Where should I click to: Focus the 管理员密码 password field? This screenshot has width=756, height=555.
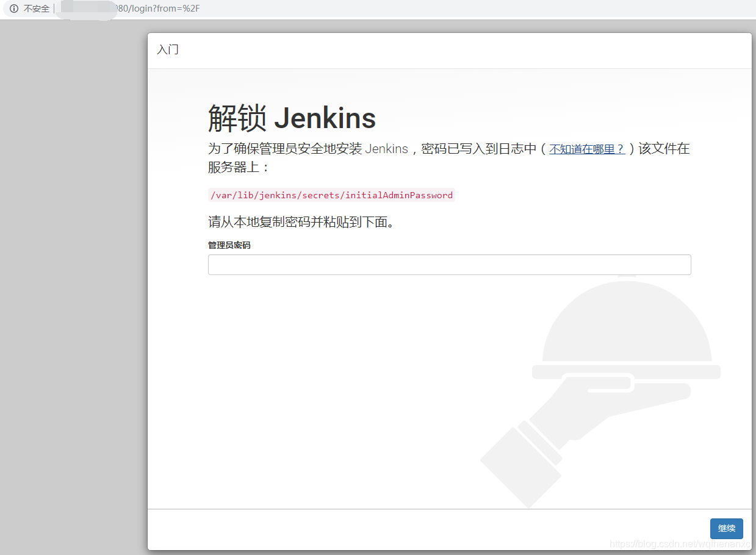[x=449, y=265]
